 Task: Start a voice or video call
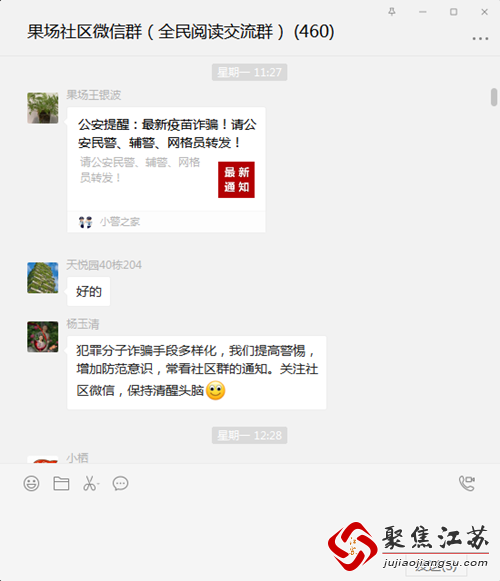coord(467,483)
